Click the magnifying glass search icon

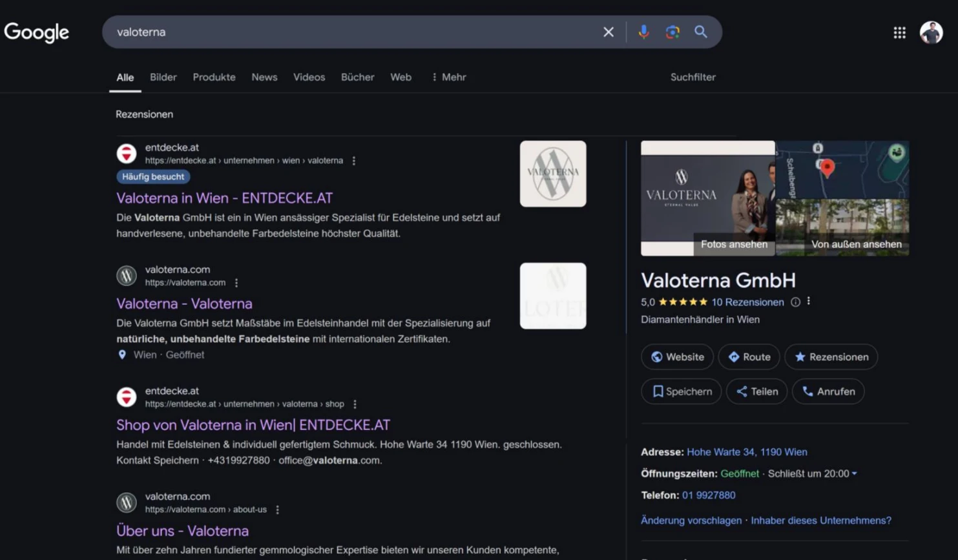(701, 32)
